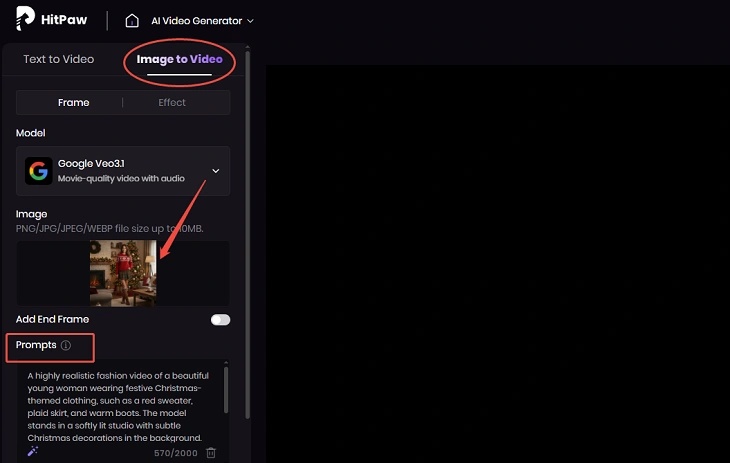Delete prompt text with trash icon
The image size is (730, 463).
[211, 452]
